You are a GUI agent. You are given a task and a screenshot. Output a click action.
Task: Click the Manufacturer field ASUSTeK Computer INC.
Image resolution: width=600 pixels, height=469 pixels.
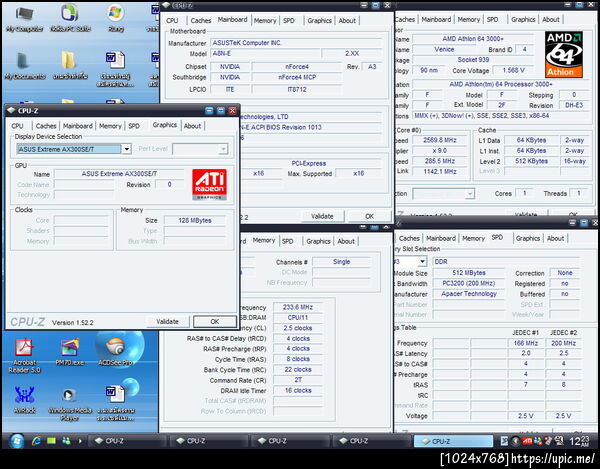coord(297,43)
